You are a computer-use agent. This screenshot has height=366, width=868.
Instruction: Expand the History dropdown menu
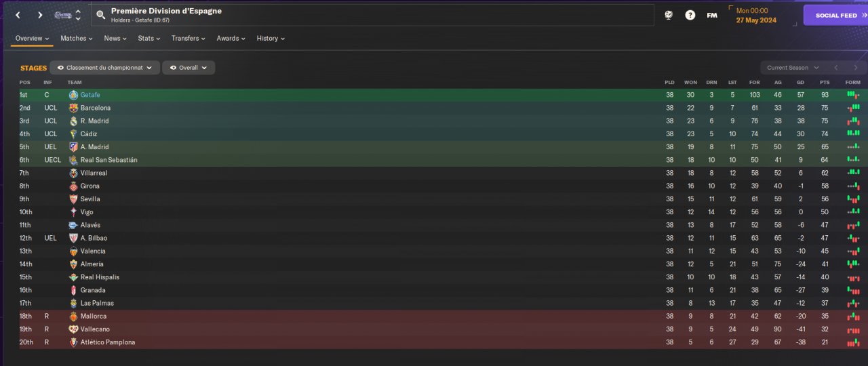(270, 39)
